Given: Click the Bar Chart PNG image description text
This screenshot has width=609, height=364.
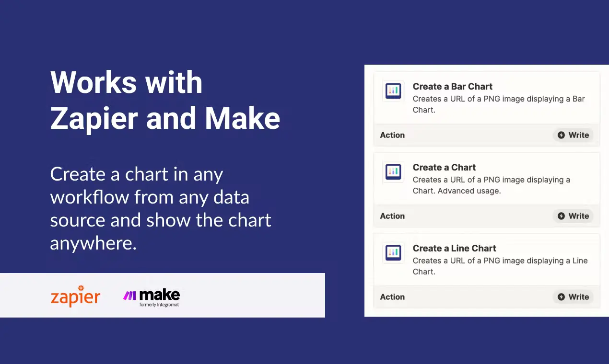Looking at the screenshot, I should pos(498,99).
